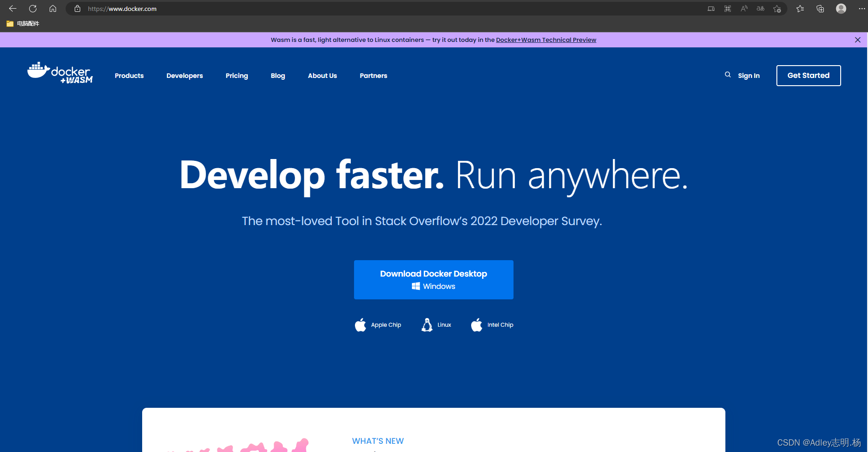This screenshot has height=452, width=868.
Task: Open the Products menu
Action: point(129,76)
